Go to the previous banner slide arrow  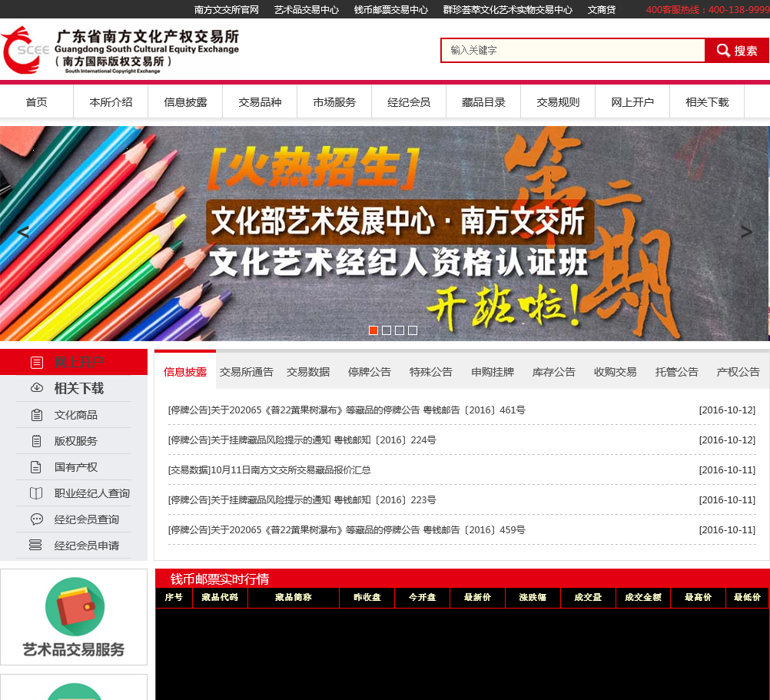(x=23, y=232)
